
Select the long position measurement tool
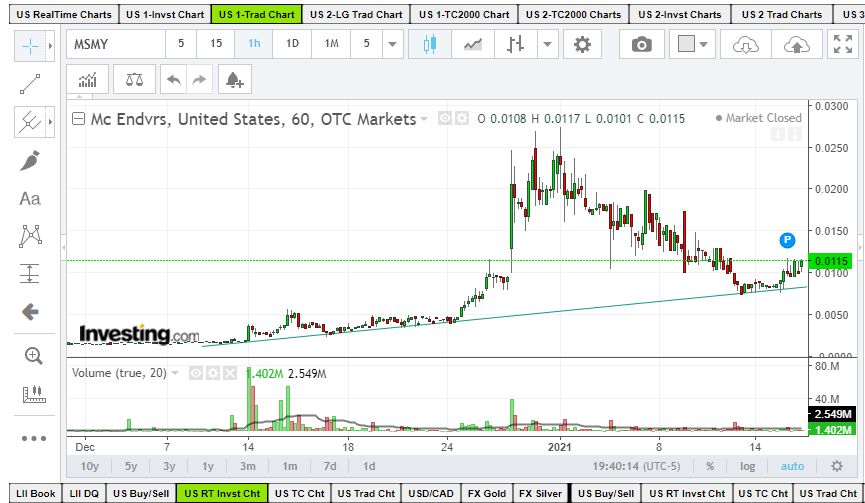[x=30, y=274]
